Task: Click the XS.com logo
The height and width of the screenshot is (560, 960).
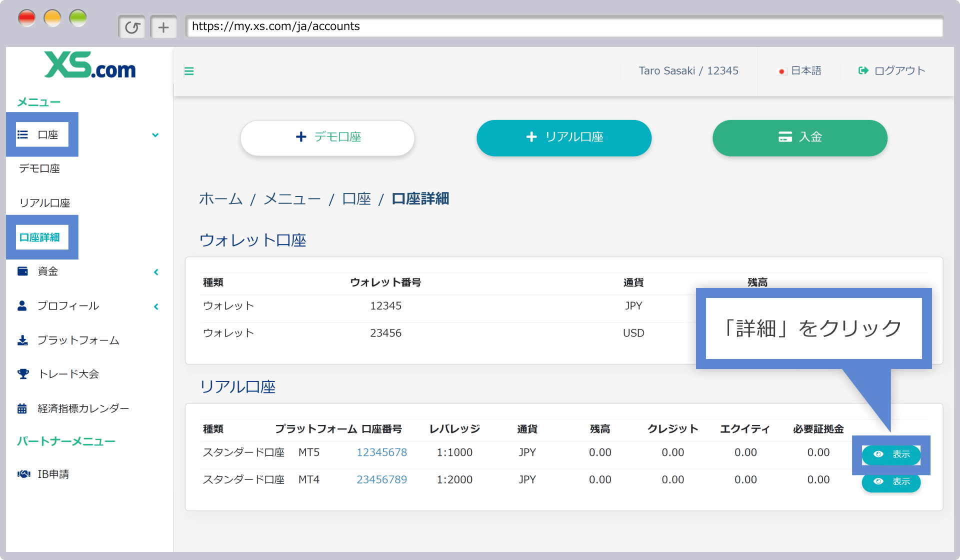Action: [x=89, y=65]
